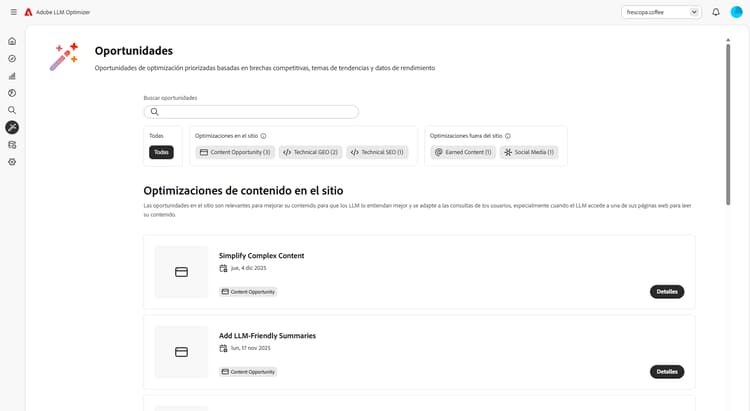Filter by Earned Content (1)

coord(463,152)
